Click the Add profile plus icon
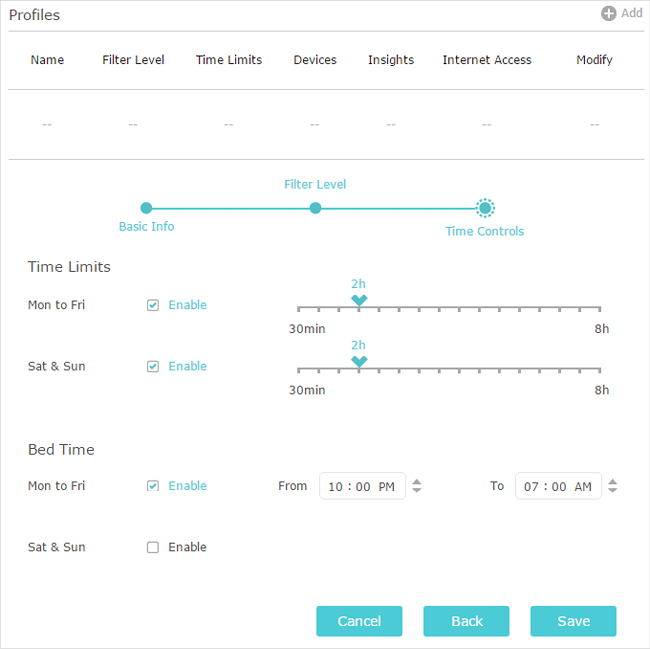This screenshot has height=649, width=650. tap(608, 14)
